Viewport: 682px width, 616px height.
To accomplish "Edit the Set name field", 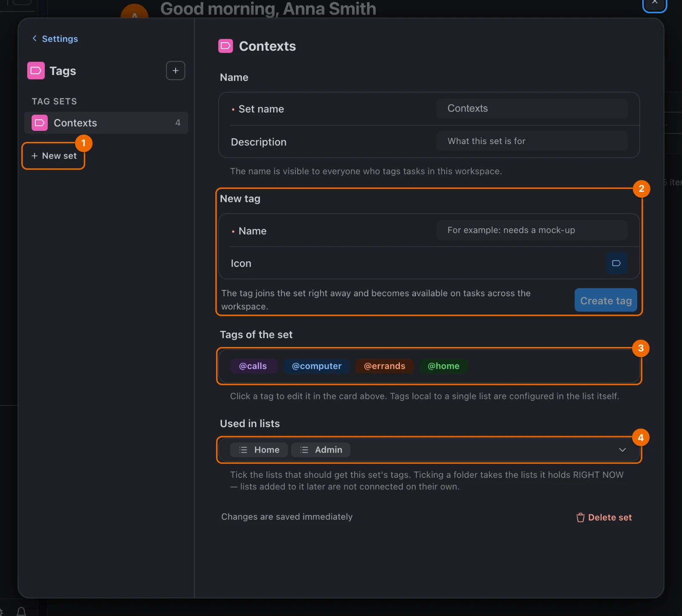I will point(532,108).
